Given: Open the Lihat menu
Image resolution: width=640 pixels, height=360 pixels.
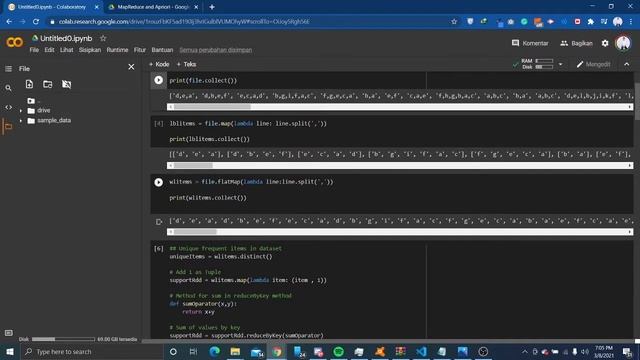Looking at the screenshot, I should tap(67, 50).
